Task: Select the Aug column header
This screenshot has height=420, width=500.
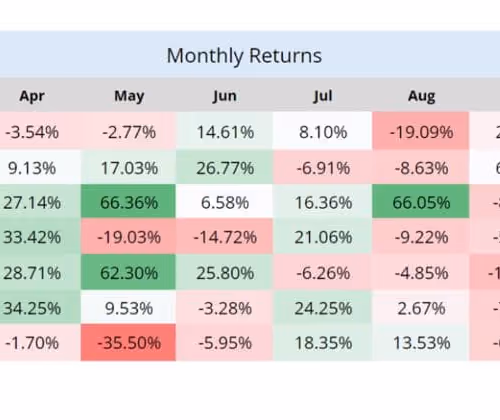Action: pos(421,96)
